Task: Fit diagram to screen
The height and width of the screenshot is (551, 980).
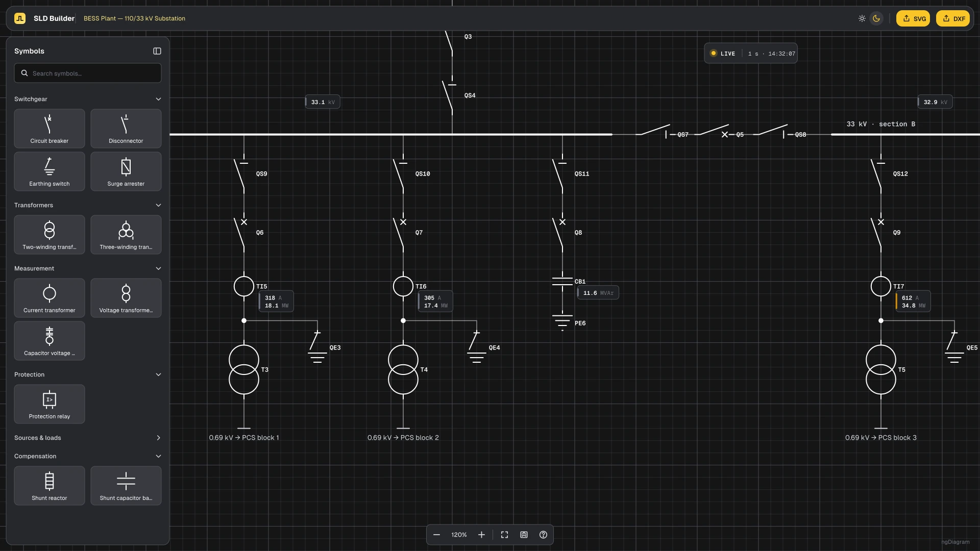Action: coord(504,535)
